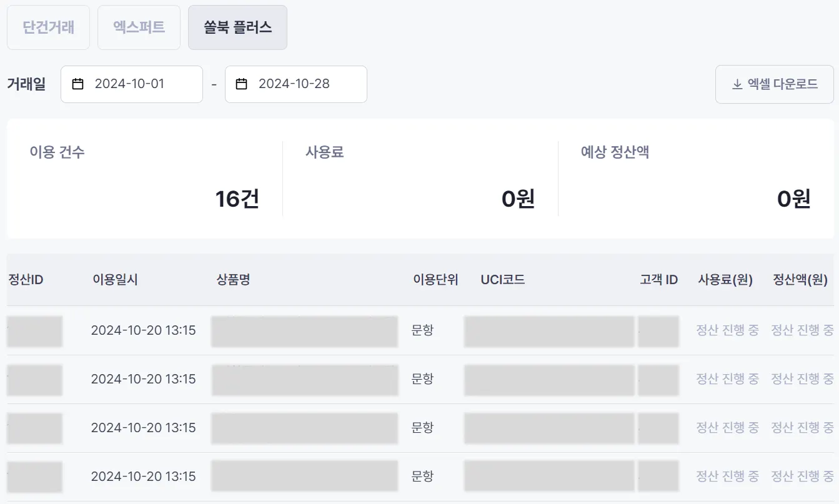Open the 2024-10-01 start date field
This screenshot has width=839, height=504.
click(131, 84)
